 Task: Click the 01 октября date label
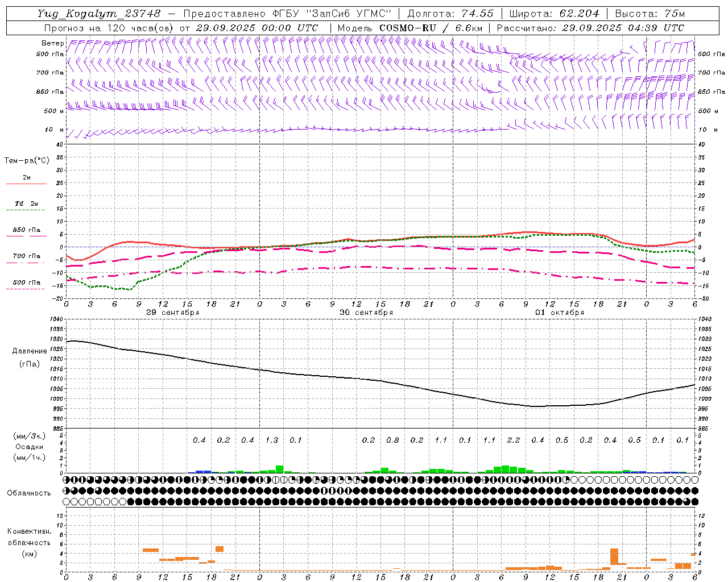point(560,313)
